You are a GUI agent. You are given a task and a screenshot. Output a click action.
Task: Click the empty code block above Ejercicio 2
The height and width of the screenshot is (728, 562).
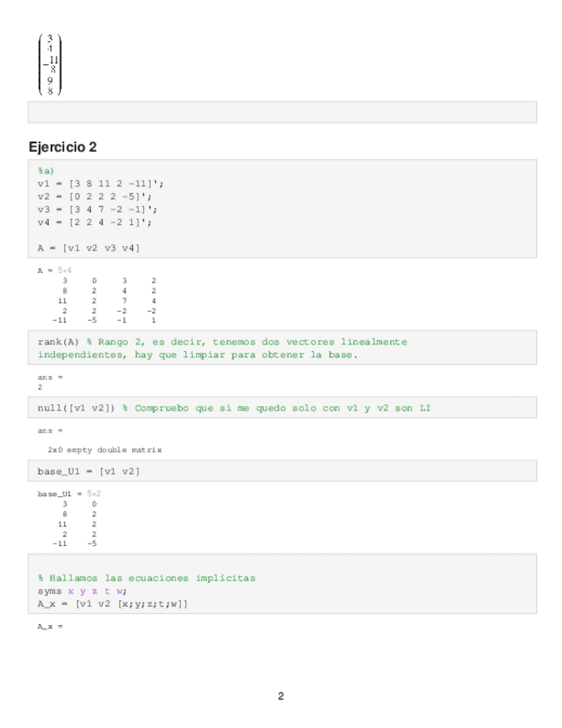click(x=282, y=112)
